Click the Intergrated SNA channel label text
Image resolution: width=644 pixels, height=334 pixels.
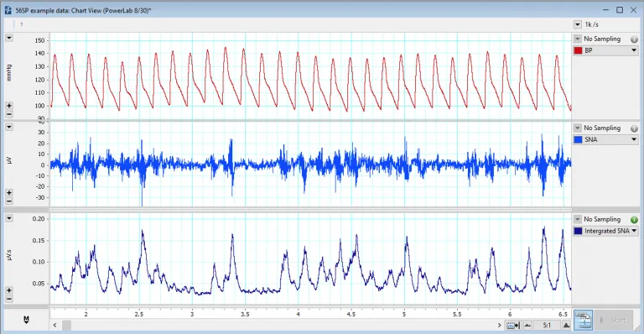coord(607,231)
